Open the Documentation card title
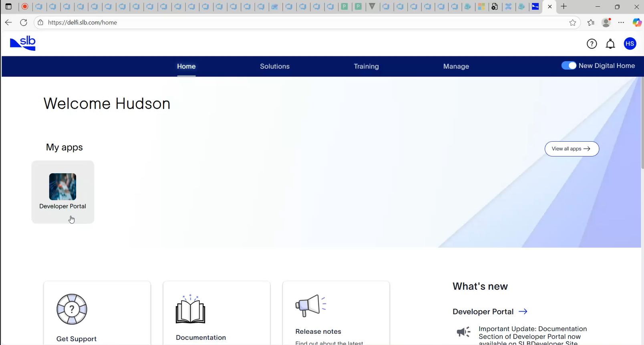644x345 pixels. tap(201, 337)
